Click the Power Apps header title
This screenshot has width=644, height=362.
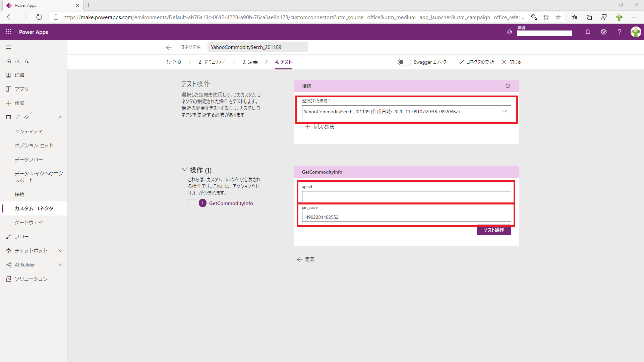click(x=34, y=32)
